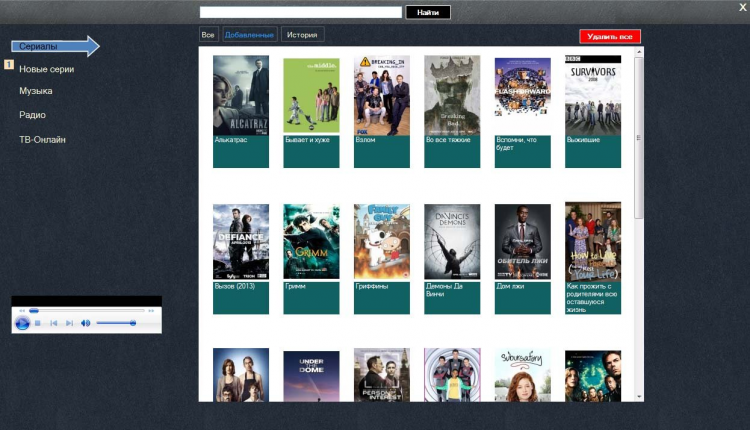Click the Бывает и хуже title

tap(307, 140)
